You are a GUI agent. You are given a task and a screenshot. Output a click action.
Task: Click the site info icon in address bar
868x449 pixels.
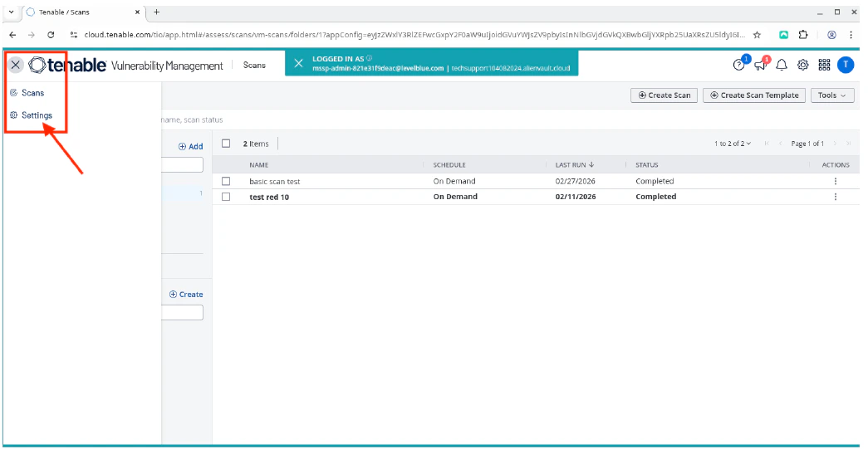click(x=74, y=34)
